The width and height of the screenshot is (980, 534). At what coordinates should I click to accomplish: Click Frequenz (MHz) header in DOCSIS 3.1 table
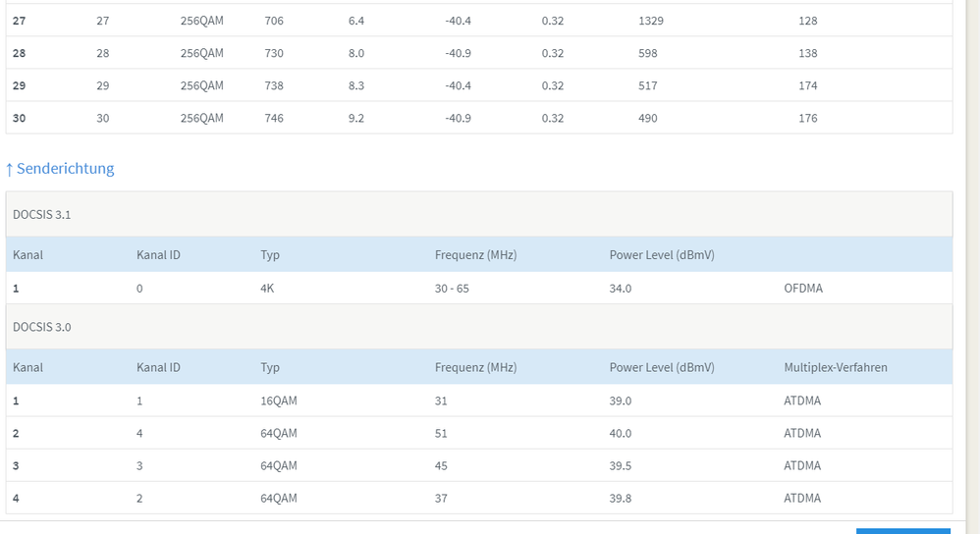pos(475,255)
